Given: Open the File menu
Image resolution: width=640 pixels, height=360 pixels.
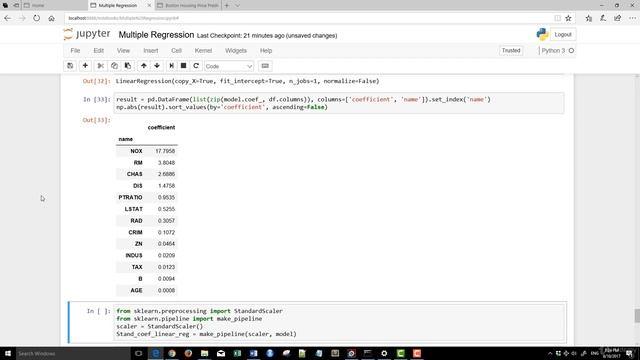Looking at the screenshot, I should [75, 51].
